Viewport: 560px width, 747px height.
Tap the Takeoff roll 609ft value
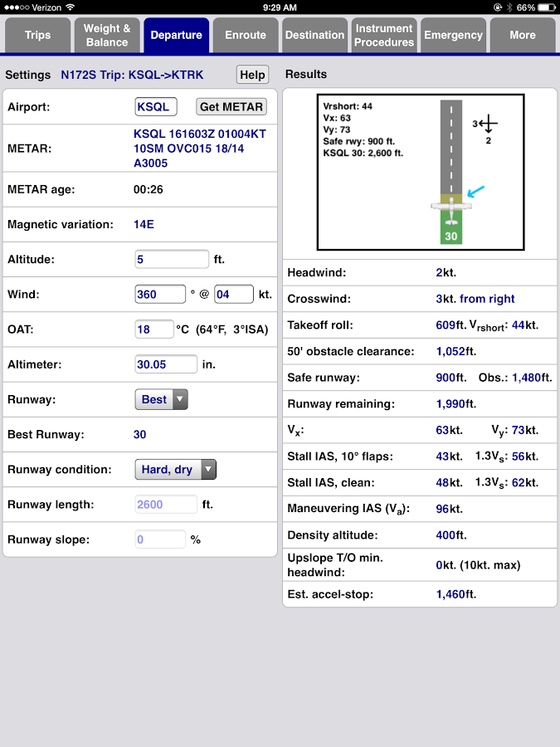[450, 325]
